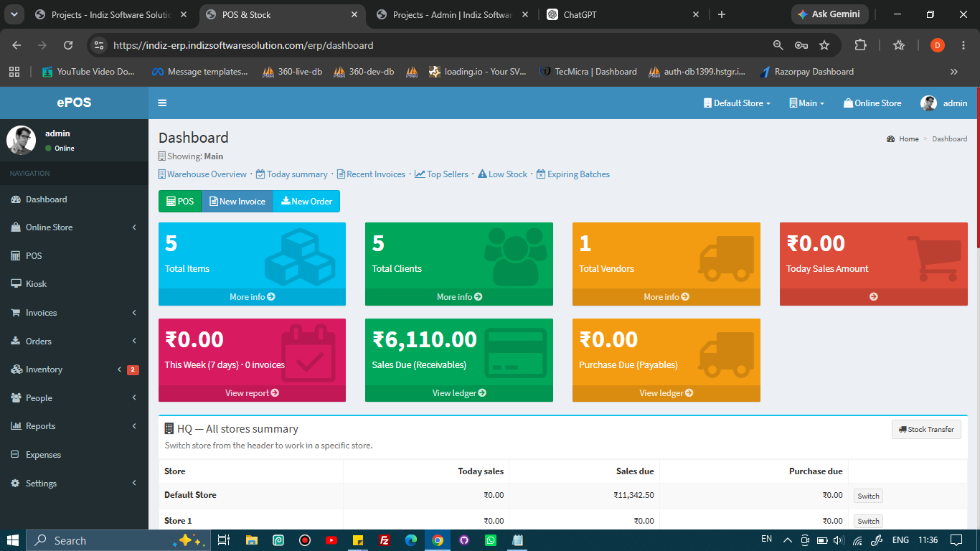Click the Stock Transfer button
This screenshot has height=551, width=980.
pos(926,429)
